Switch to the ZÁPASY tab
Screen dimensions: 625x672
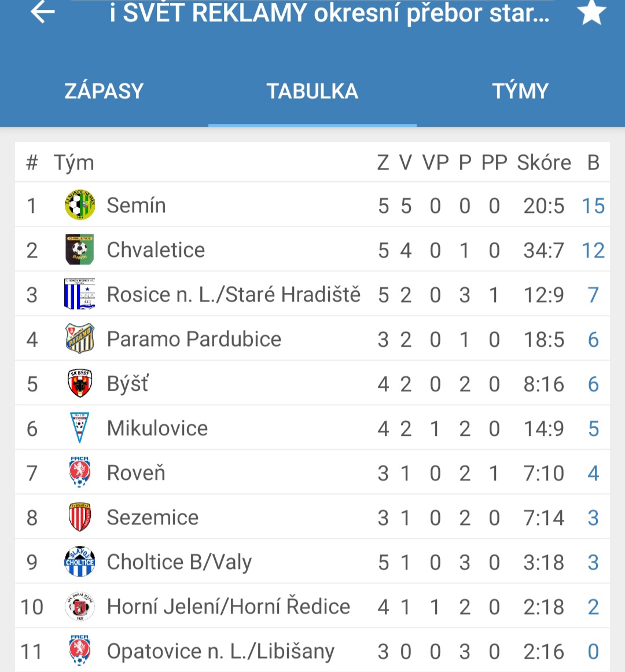pos(104,91)
